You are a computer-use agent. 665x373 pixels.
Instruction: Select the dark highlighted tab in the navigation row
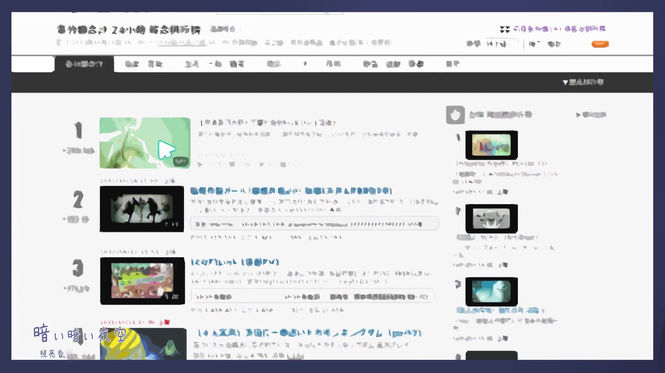84,64
